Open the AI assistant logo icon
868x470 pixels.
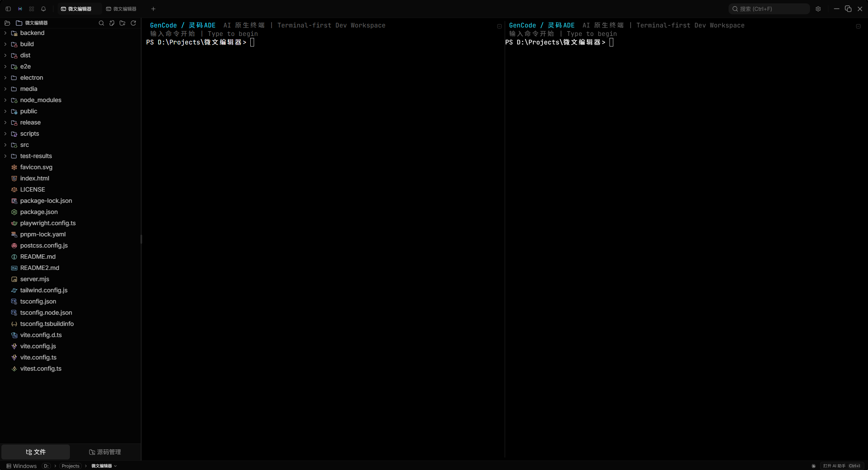20,9
